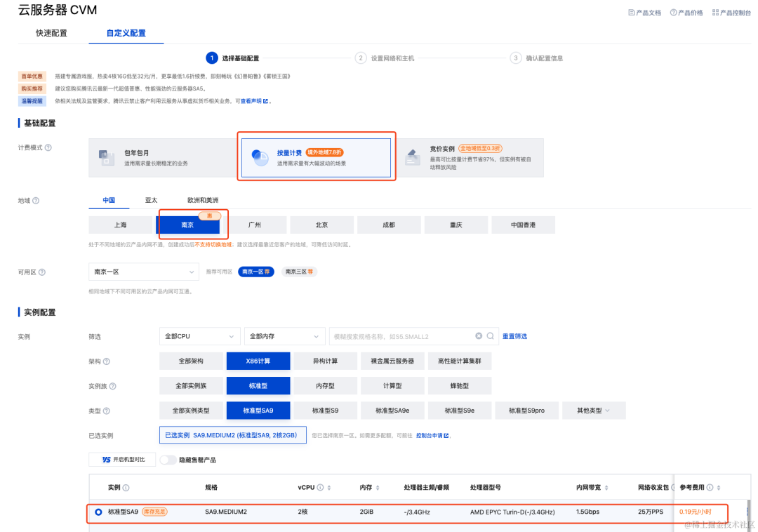
Task: Click the info icon next to vCPU header
Action: [320, 488]
